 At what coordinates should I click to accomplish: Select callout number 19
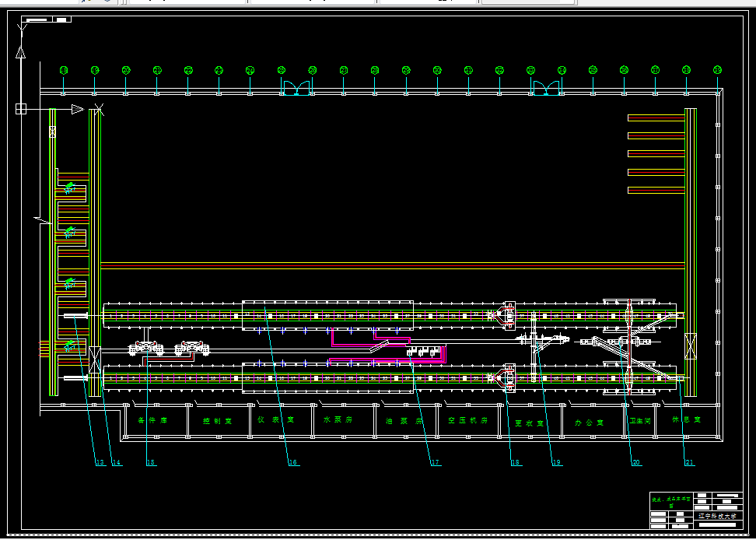[556, 462]
